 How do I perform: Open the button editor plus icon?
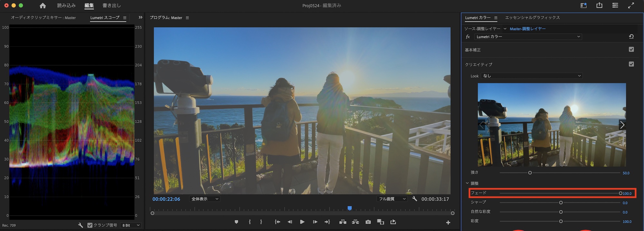click(x=448, y=223)
